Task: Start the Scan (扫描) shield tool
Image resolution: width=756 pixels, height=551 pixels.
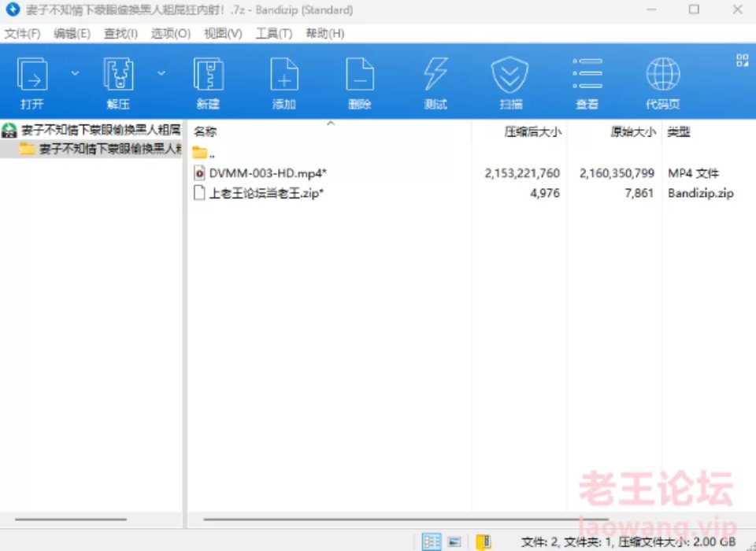Action: 510,75
